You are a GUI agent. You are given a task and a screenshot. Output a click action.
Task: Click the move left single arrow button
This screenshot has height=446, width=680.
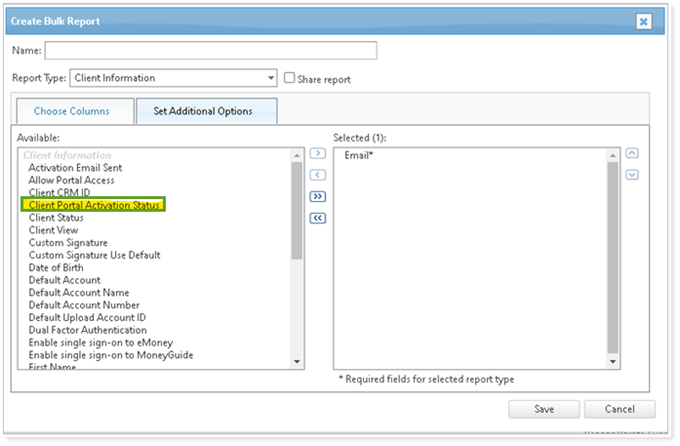318,176
